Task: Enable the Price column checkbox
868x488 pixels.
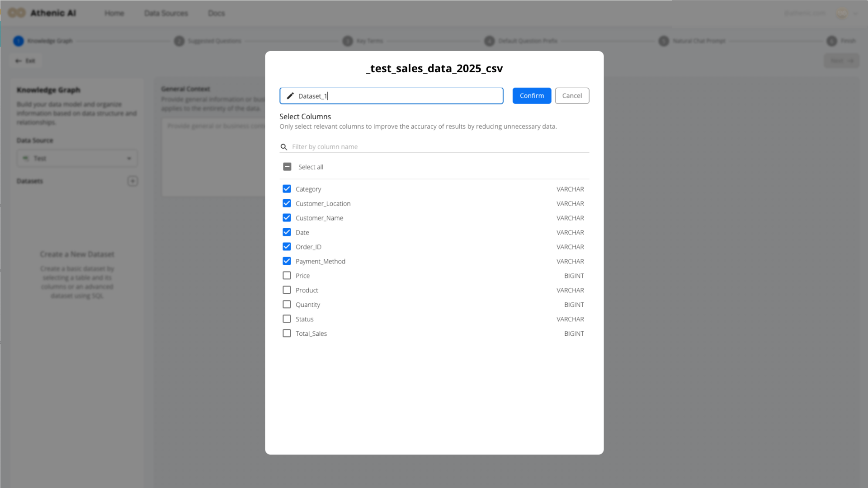Action: [287, 276]
